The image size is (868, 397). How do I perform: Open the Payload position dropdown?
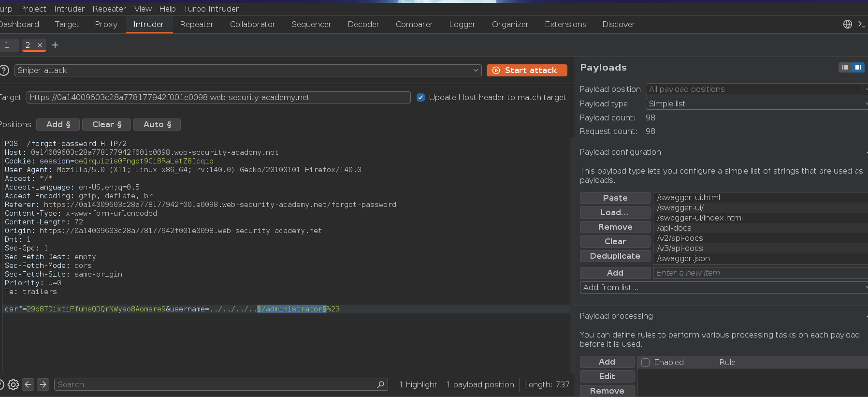(757, 89)
